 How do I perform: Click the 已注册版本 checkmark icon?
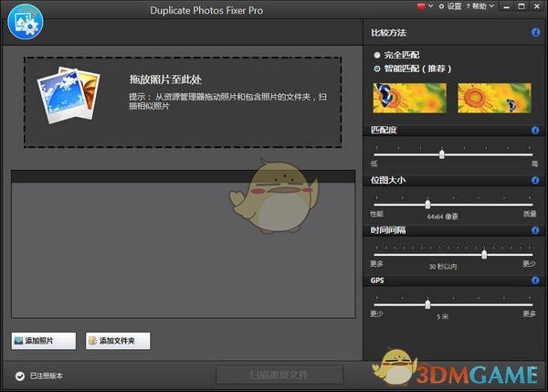tap(19, 376)
